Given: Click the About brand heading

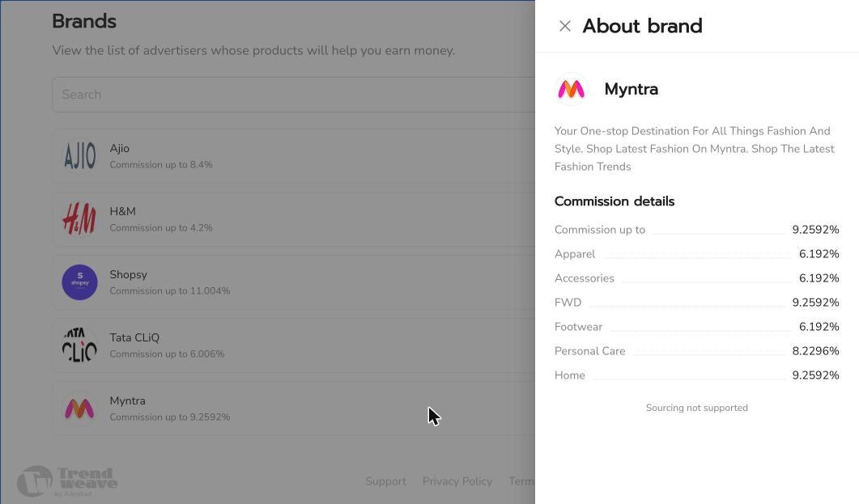Looking at the screenshot, I should coord(642,26).
